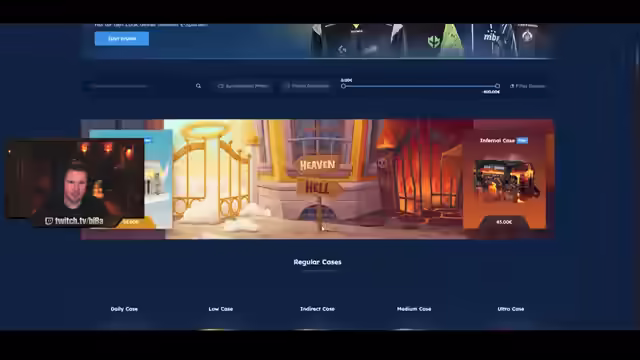This screenshot has height=360, width=640.
Task: Open the Low Case
Action: [221, 309]
